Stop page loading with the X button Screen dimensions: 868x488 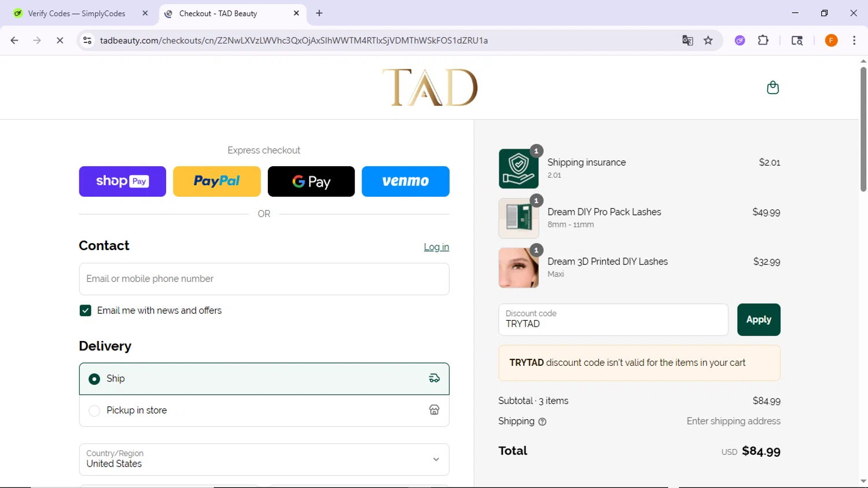[60, 41]
